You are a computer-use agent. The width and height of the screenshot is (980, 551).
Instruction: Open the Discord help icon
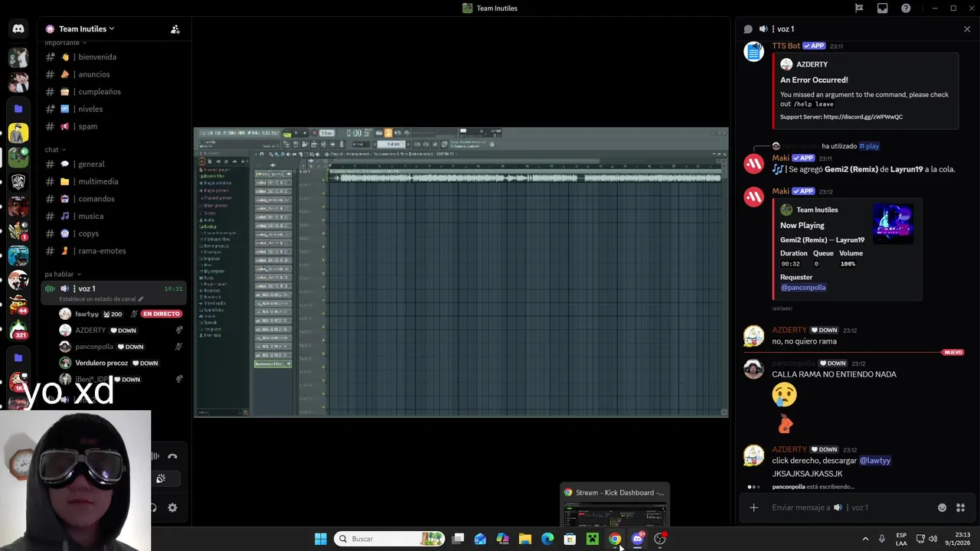906,8
